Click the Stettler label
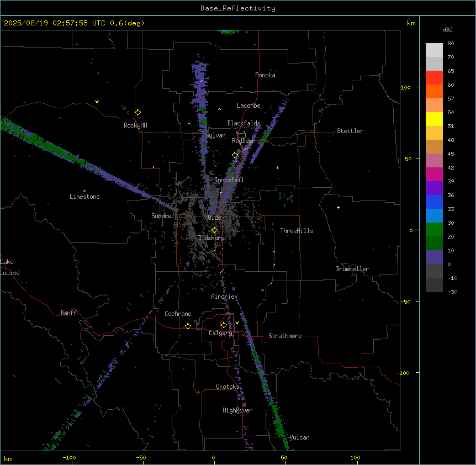Screen dimensions: 476x465 point(350,131)
